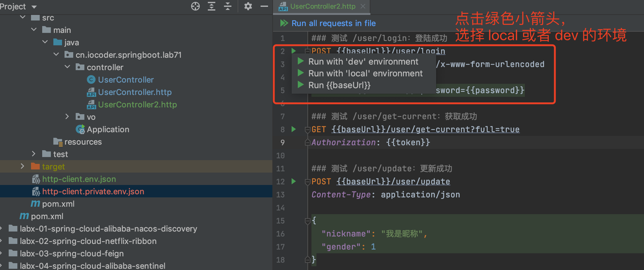Select labx-04-spring-cloud-alibaba-sentinel folder
Screen dimensions: 644x270
coord(92,266)
